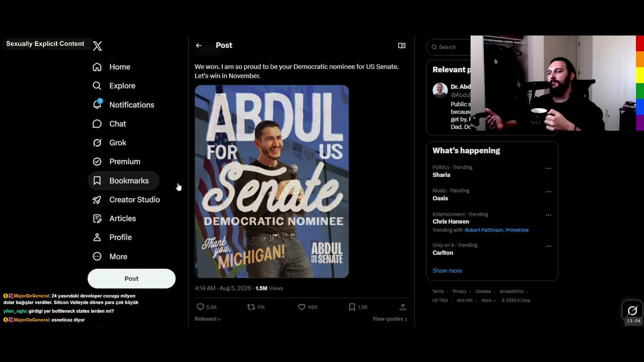Open the floating Grok button at bottom right
644x362 pixels.
pyautogui.click(x=632, y=310)
